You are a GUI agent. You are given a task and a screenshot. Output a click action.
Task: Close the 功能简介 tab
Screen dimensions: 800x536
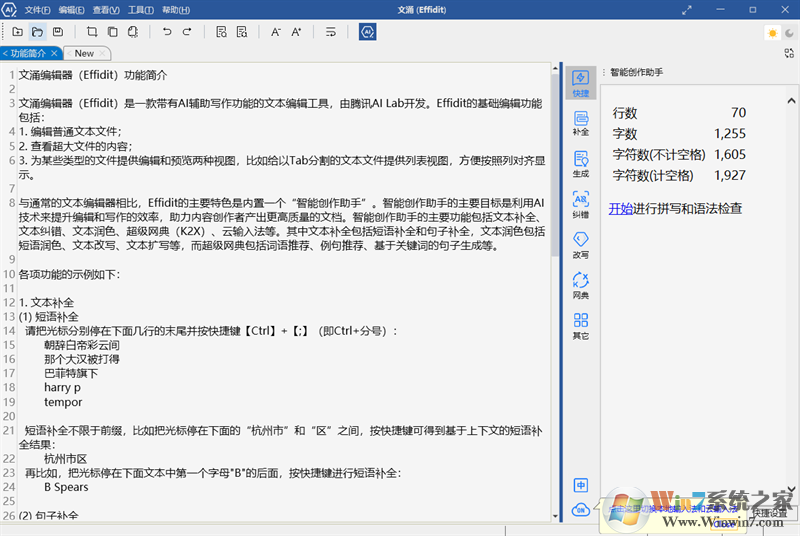(x=55, y=53)
